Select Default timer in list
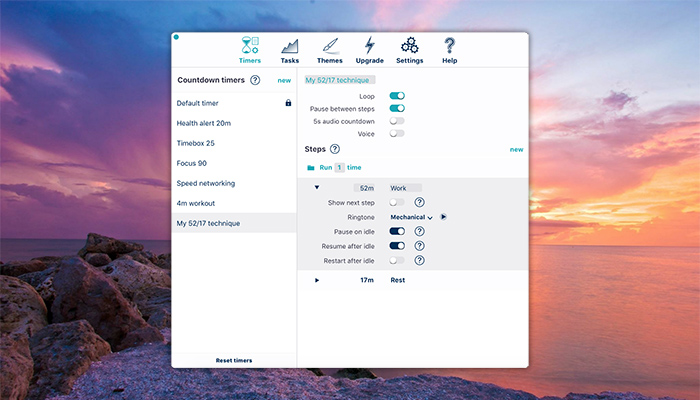Image resolution: width=700 pixels, height=400 pixels. click(234, 103)
